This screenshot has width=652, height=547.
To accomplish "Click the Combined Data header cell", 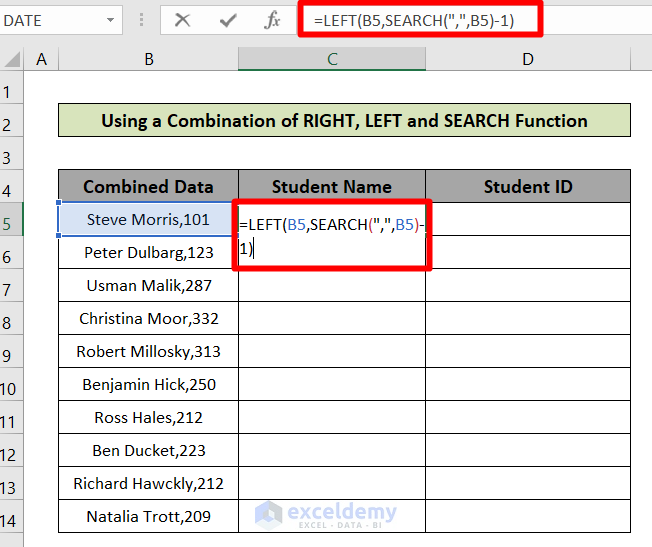I will [148, 186].
